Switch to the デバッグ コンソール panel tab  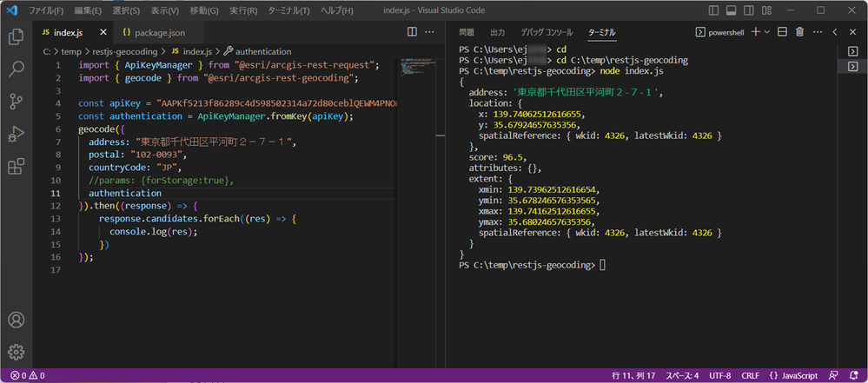click(547, 32)
